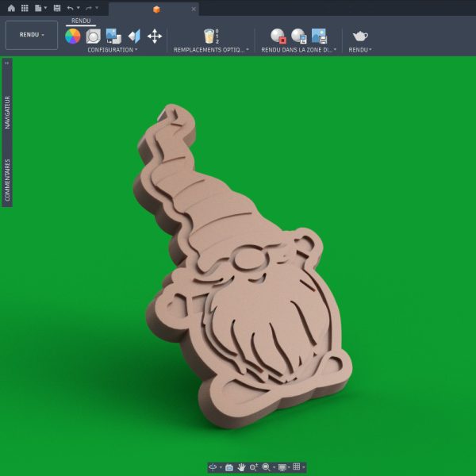Expand RENDU DANS LA ZONE DL... dropdown

coord(299,50)
